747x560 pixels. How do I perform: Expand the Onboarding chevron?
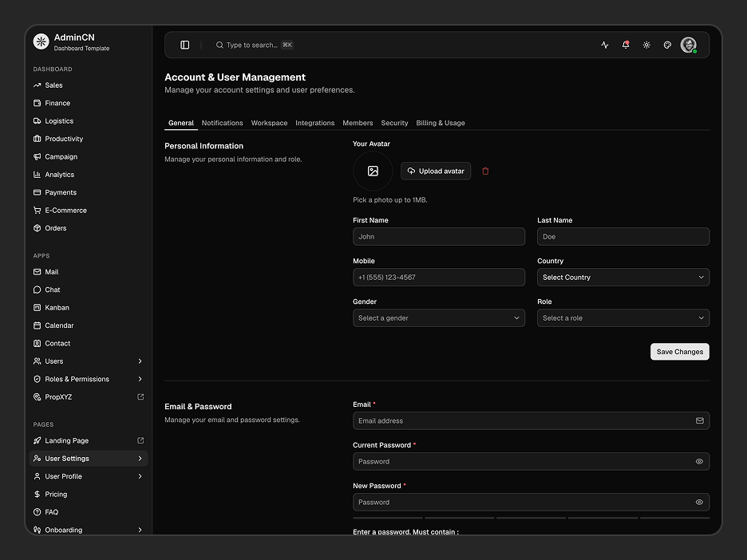[x=140, y=530]
